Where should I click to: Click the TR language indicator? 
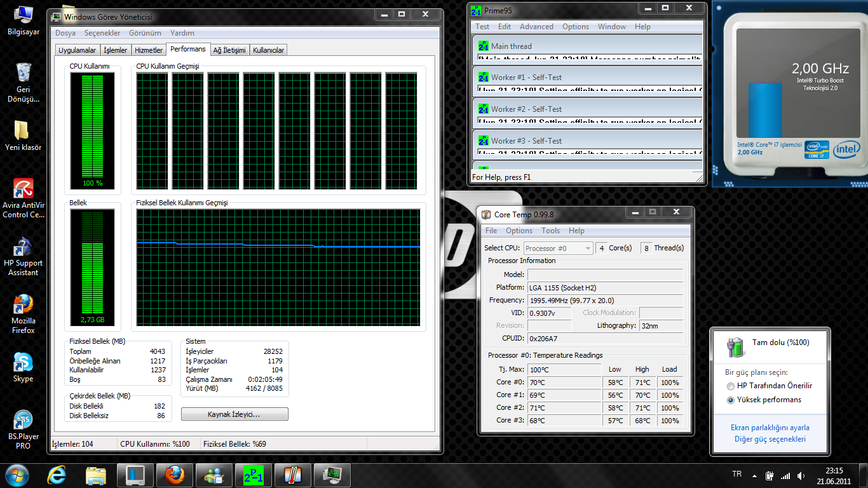737,475
